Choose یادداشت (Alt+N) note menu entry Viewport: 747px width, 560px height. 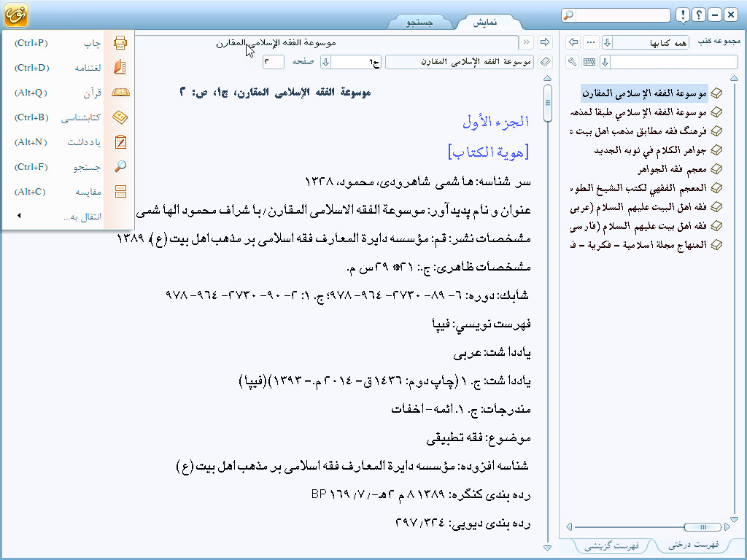[x=68, y=142]
